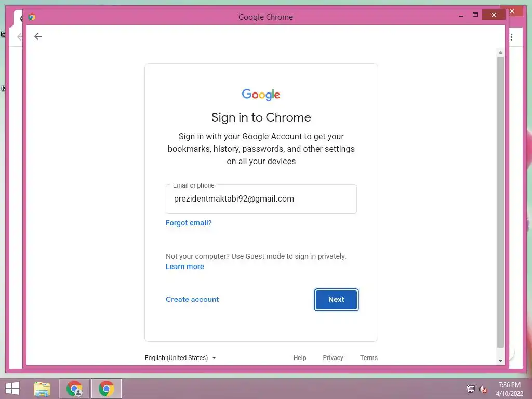Open File Explorer from the taskbar
The image size is (532, 399).
click(x=42, y=389)
